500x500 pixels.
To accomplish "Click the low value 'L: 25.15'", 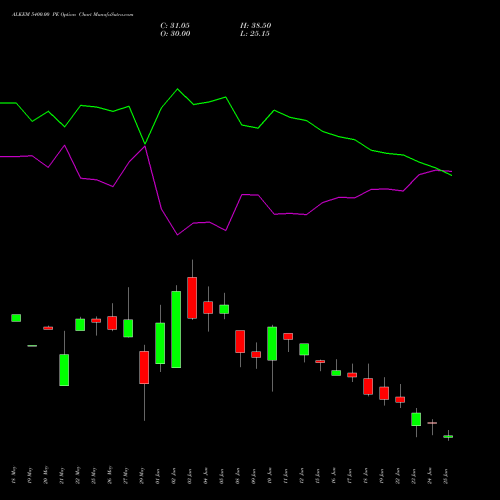I will click(255, 34).
